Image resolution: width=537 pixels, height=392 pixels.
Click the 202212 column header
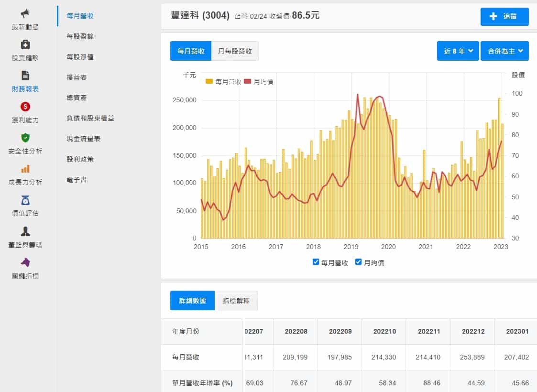pos(472,331)
